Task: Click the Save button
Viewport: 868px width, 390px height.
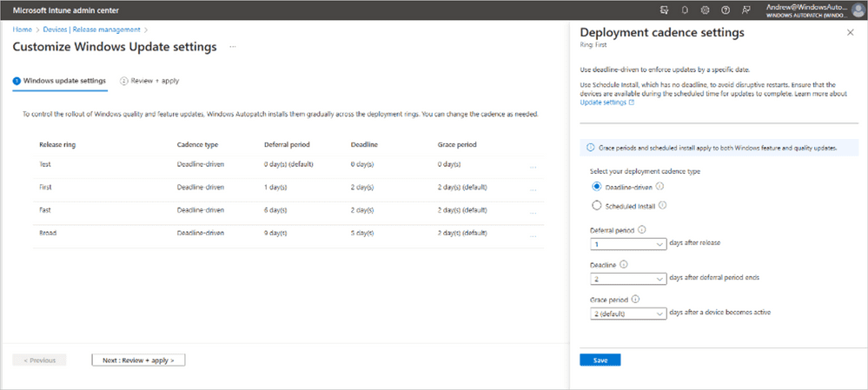Action: 600,360
